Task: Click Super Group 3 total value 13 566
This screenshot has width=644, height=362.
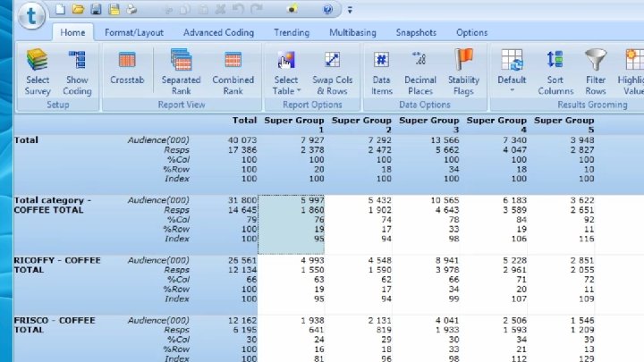Action: point(445,140)
